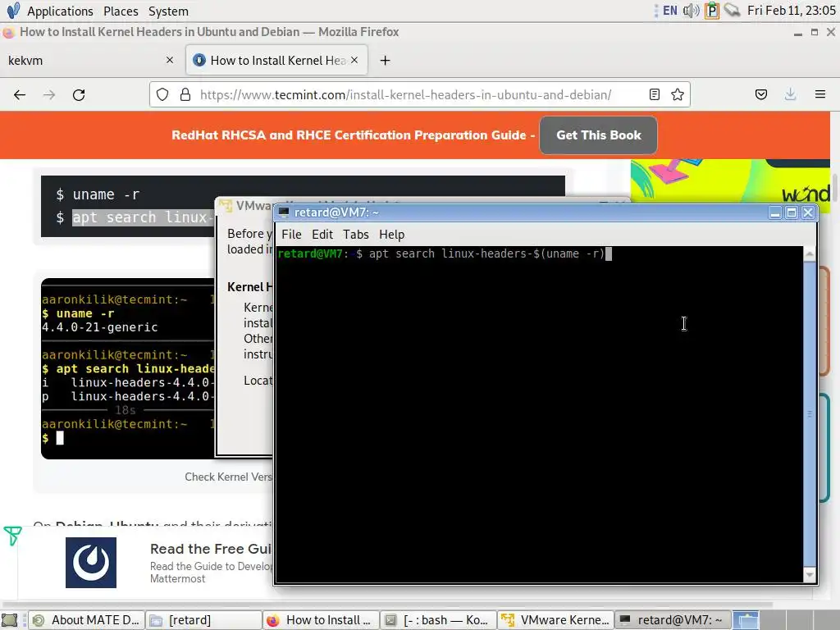Switch to retard@VM7 terminal taskbar item

pyautogui.click(x=673, y=620)
